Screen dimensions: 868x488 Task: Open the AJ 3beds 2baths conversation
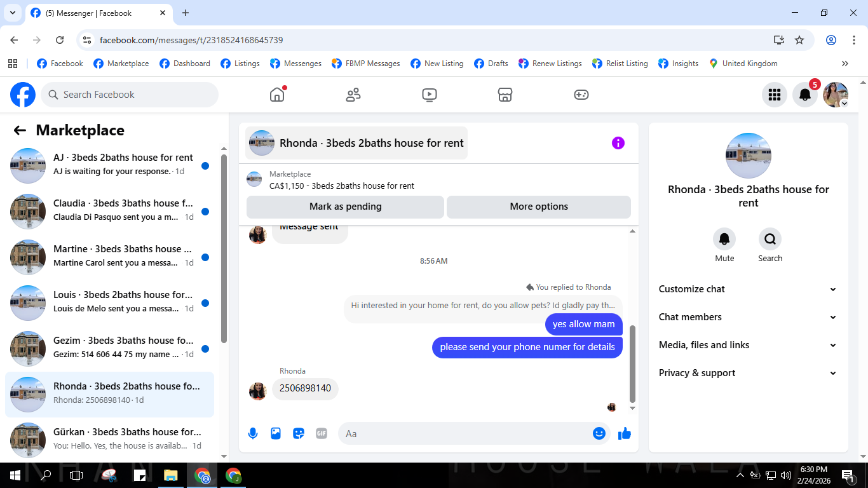point(109,166)
